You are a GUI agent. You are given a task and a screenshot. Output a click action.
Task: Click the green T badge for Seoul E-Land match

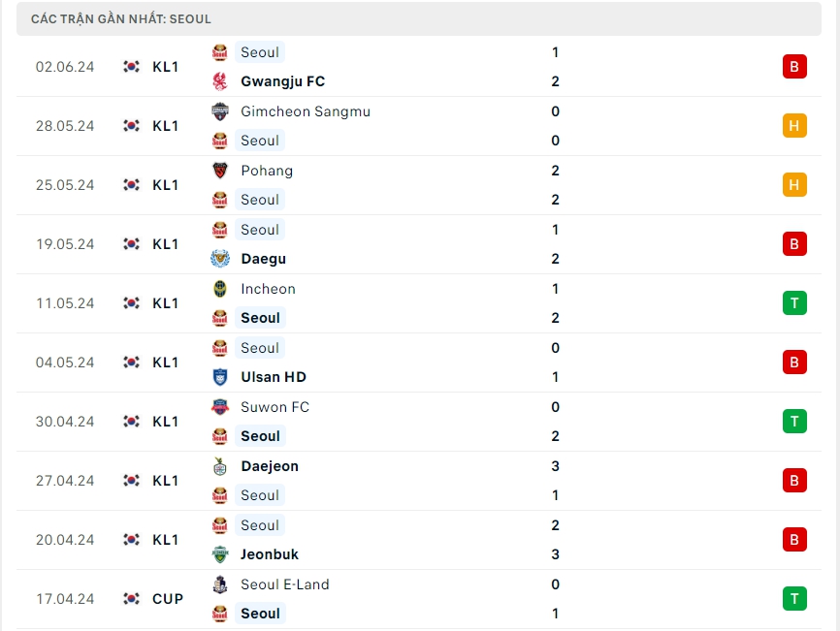tap(794, 599)
